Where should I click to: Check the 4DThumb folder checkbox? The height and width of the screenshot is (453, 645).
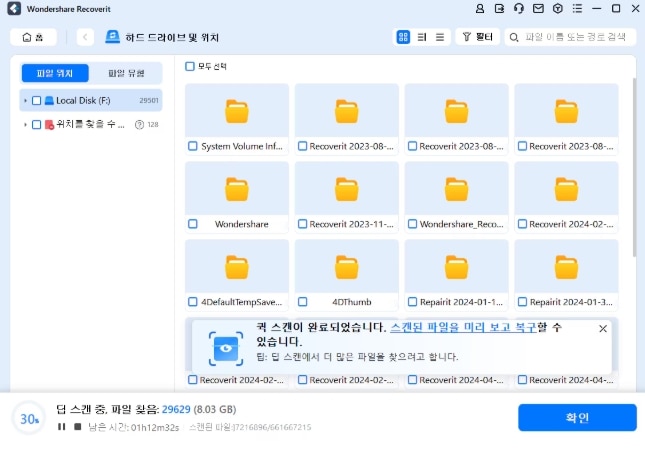click(x=302, y=302)
